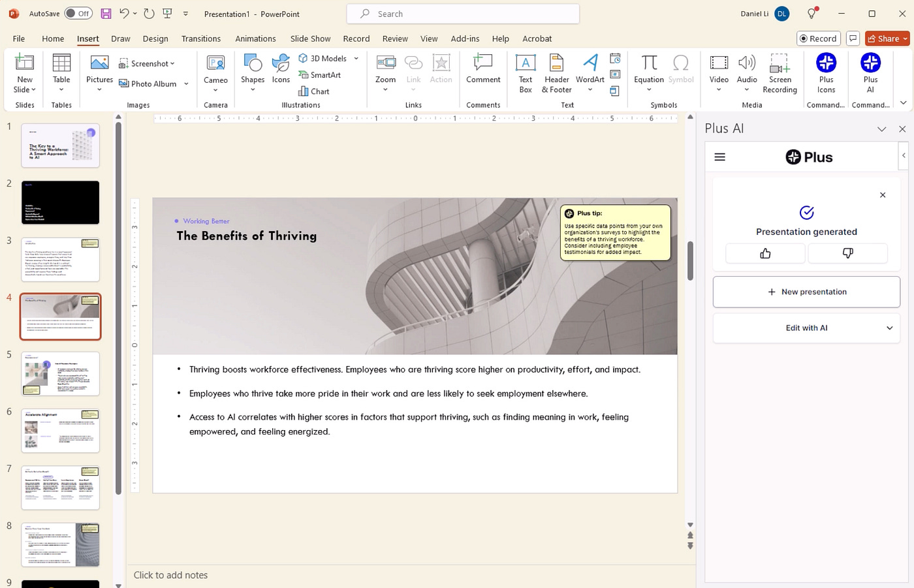
Task: Start a Screen Recording
Action: pos(780,72)
